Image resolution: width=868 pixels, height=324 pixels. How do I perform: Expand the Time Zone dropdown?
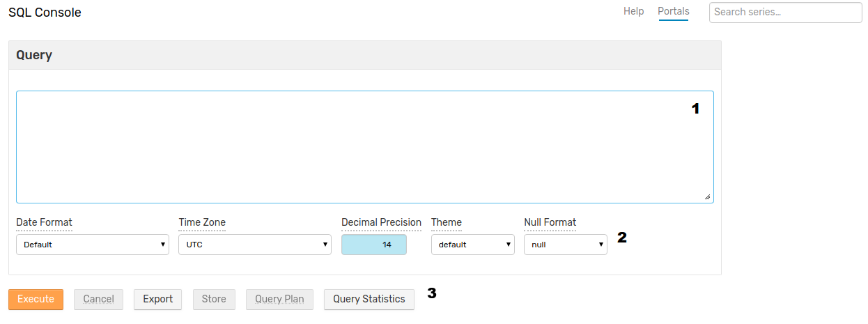(x=255, y=245)
